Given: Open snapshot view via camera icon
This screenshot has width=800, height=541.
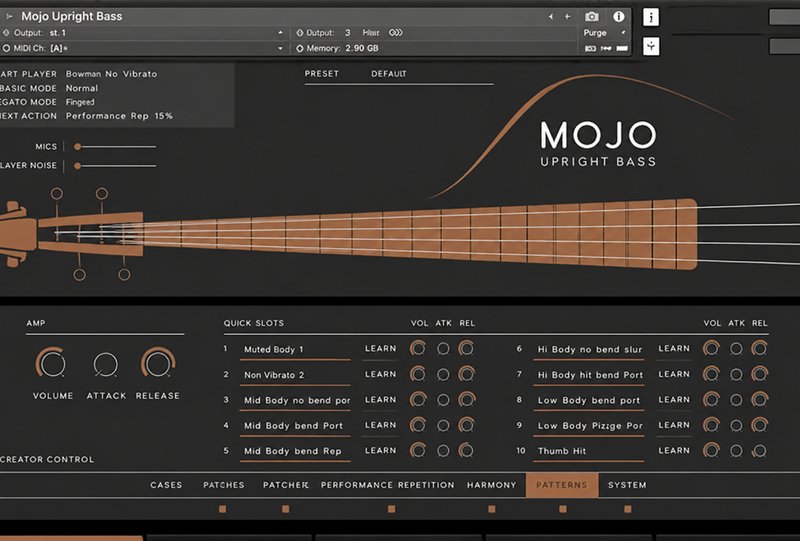Looking at the screenshot, I should (x=592, y=17).
